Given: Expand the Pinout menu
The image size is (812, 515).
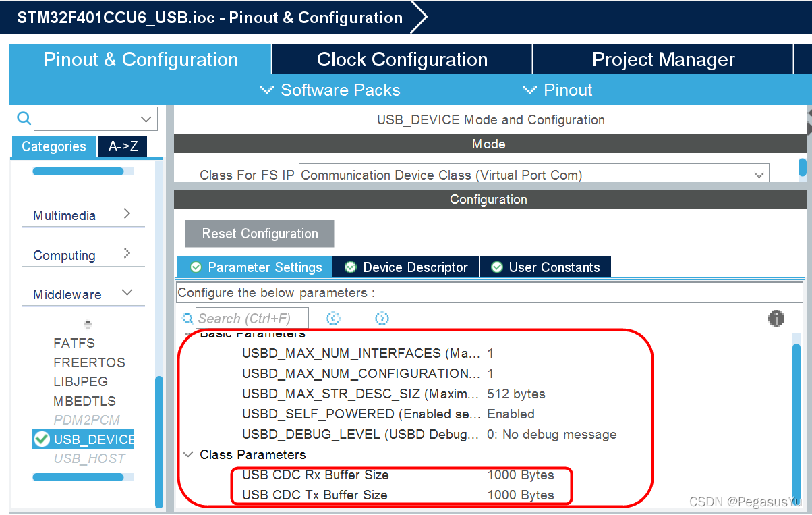Looking at the screenshot, I should point(558,90).
